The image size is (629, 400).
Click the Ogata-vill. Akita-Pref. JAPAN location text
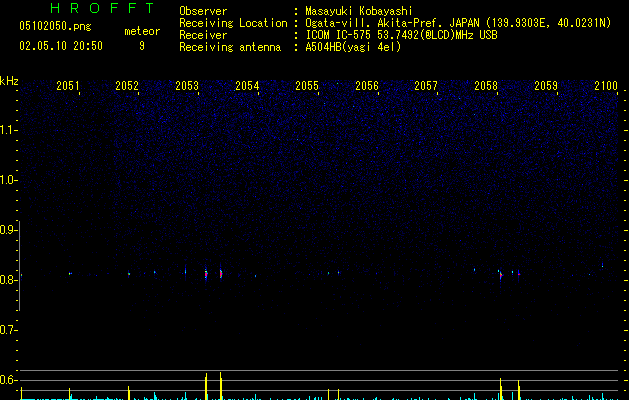[458, 23]
